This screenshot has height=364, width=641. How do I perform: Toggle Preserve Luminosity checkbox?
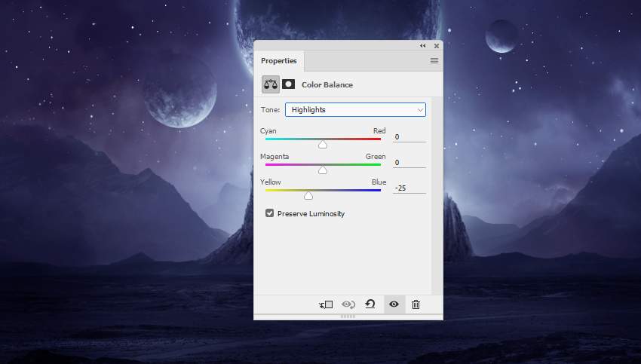(x=269, y=213)
